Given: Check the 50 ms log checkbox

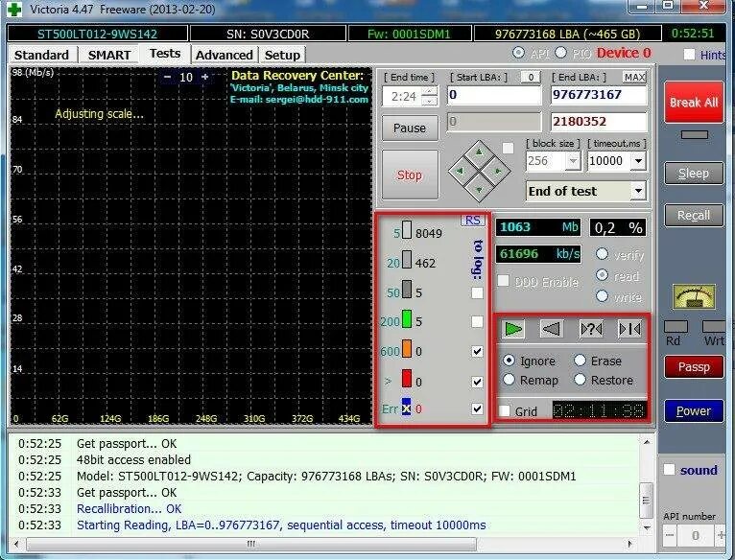Looking at the screenshot, I should (477, 292).
